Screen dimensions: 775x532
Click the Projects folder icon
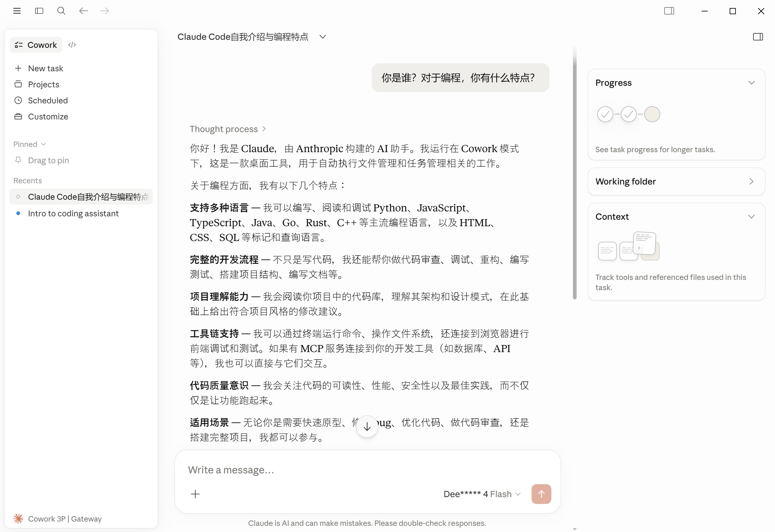click(18, 84)
